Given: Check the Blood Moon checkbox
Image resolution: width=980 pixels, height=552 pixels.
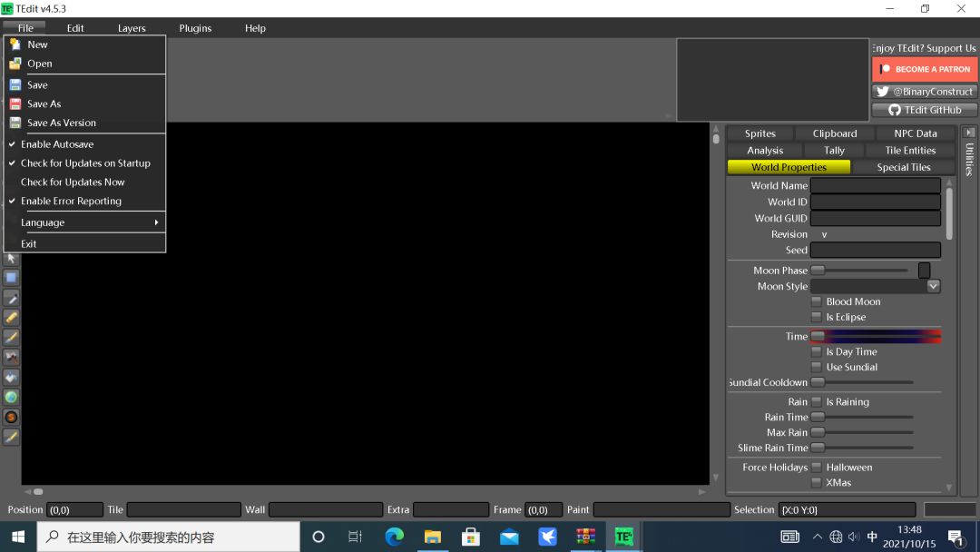Looking at the screenshot, I should point(817,301).
